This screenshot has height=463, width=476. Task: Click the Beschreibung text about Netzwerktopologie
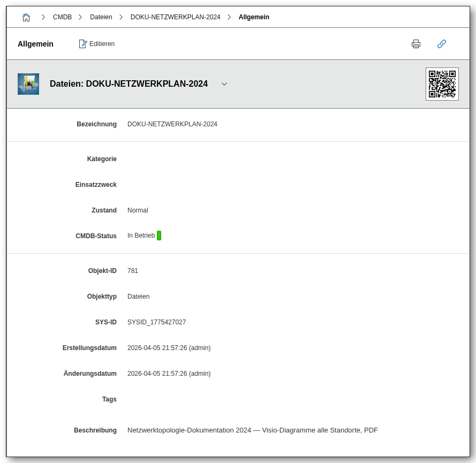point(252,430)
